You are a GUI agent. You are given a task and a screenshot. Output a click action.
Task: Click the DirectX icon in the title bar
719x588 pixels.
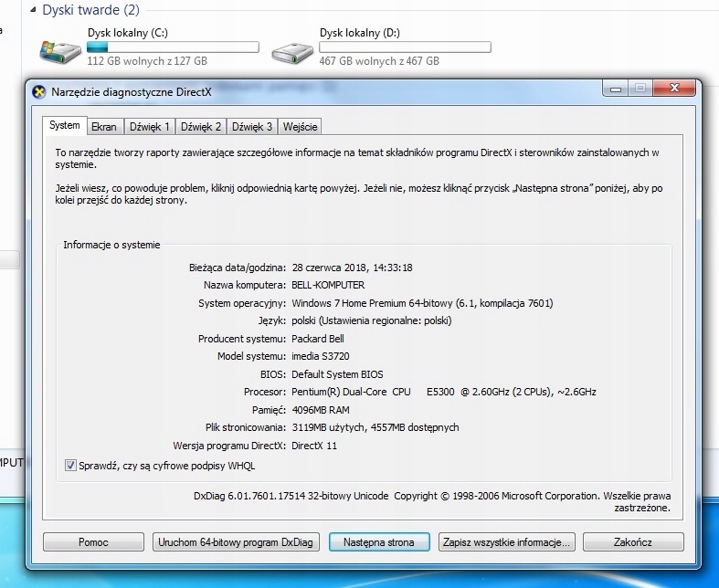(x=39, y=92)
